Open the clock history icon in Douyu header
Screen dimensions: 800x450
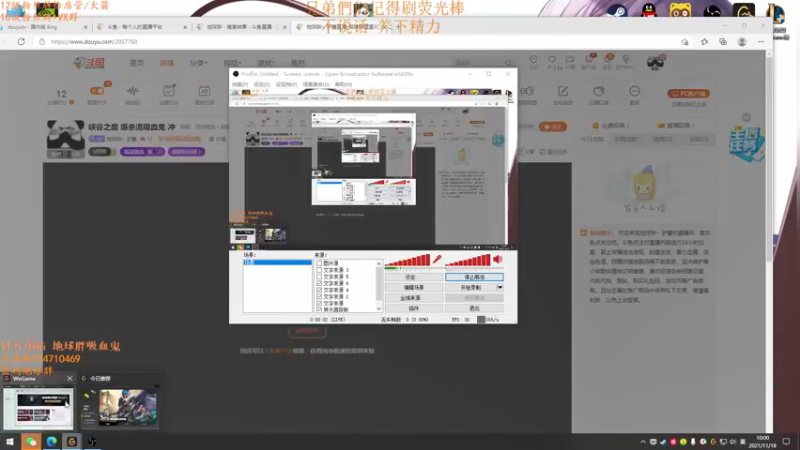coord(533,60)
